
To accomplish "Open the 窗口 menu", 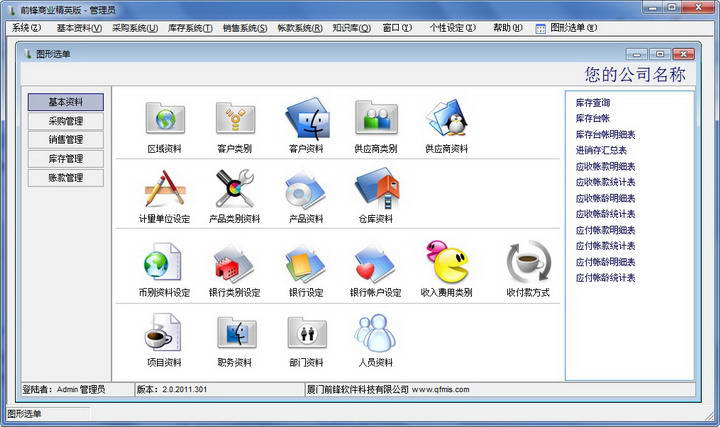I will point(397,28).
